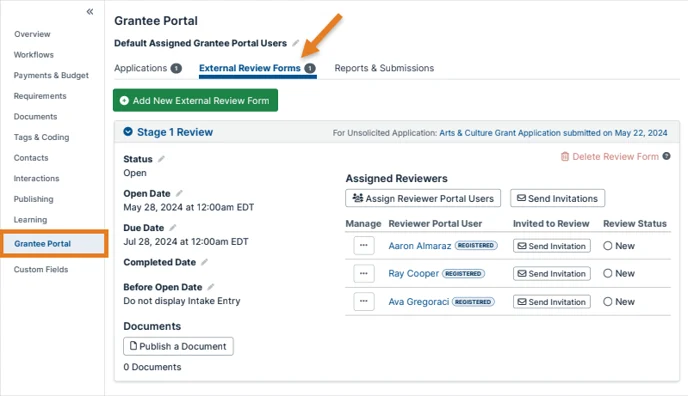This screenshot has width=688, height=396.
Task: Switch to External Review Forms tab
Action: click(250, 68)
